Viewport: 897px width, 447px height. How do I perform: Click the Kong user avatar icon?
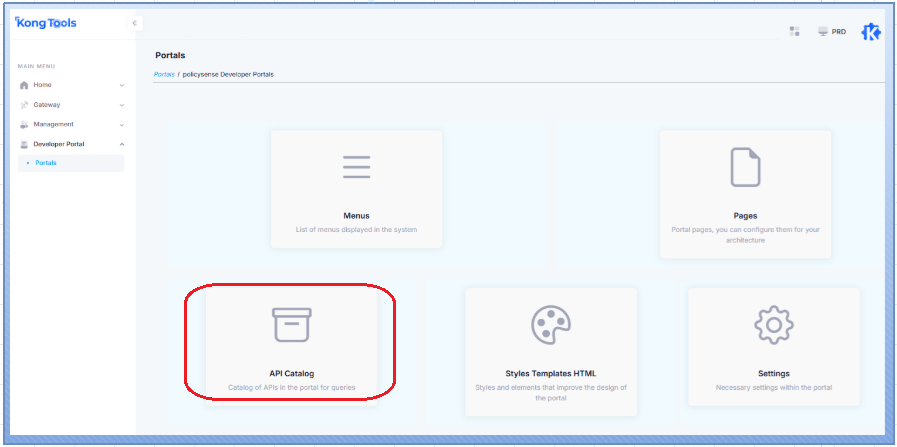(871, 31)
